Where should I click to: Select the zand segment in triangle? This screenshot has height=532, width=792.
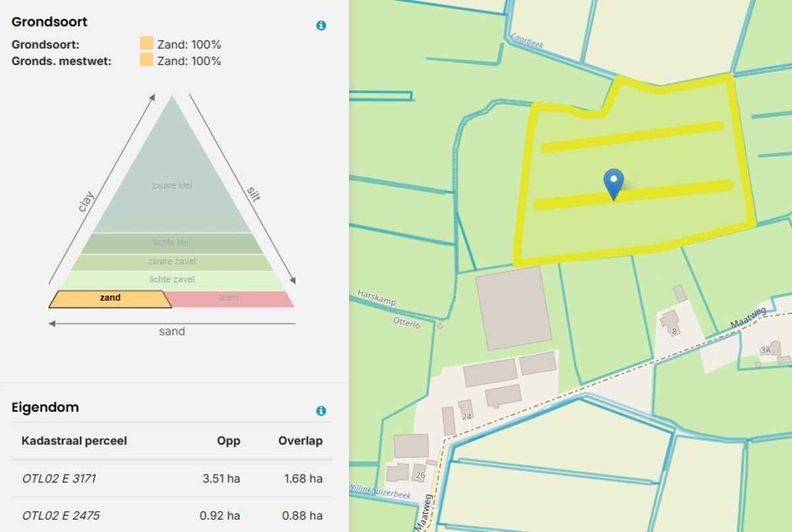point(110,298)
